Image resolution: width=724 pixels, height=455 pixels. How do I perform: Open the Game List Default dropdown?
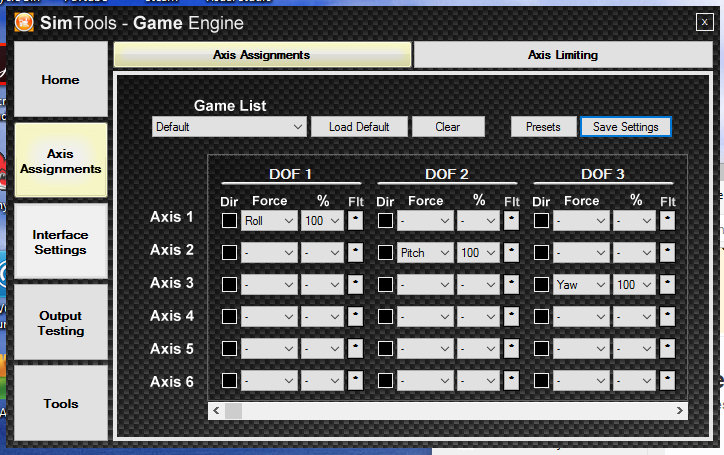pos(229,127)
